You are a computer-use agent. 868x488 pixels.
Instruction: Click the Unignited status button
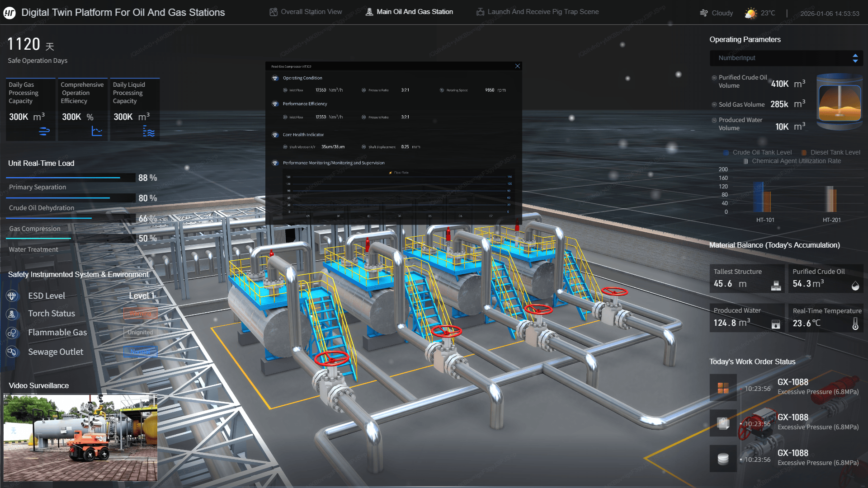[140, 332]
